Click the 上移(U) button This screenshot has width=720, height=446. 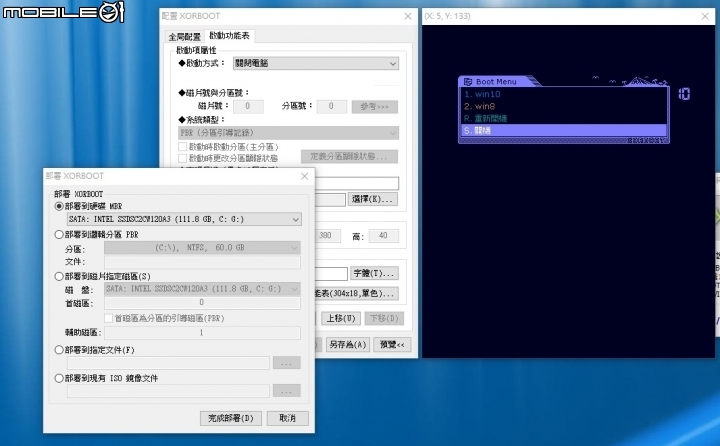click(x=340, y=318)
